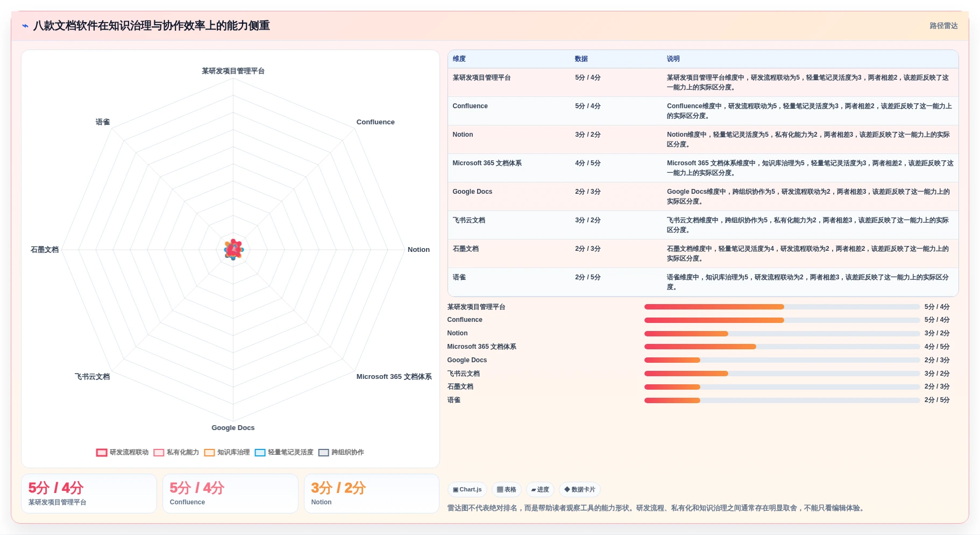Click the Confluence progress bar
The width and height of the screenshot is (980, 535).
782,320
